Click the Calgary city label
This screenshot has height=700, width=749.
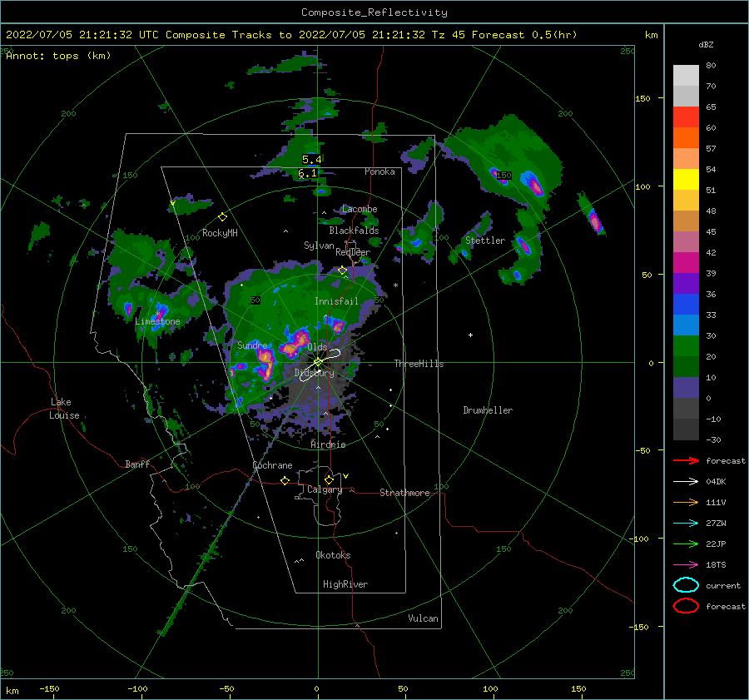point(325,489)
